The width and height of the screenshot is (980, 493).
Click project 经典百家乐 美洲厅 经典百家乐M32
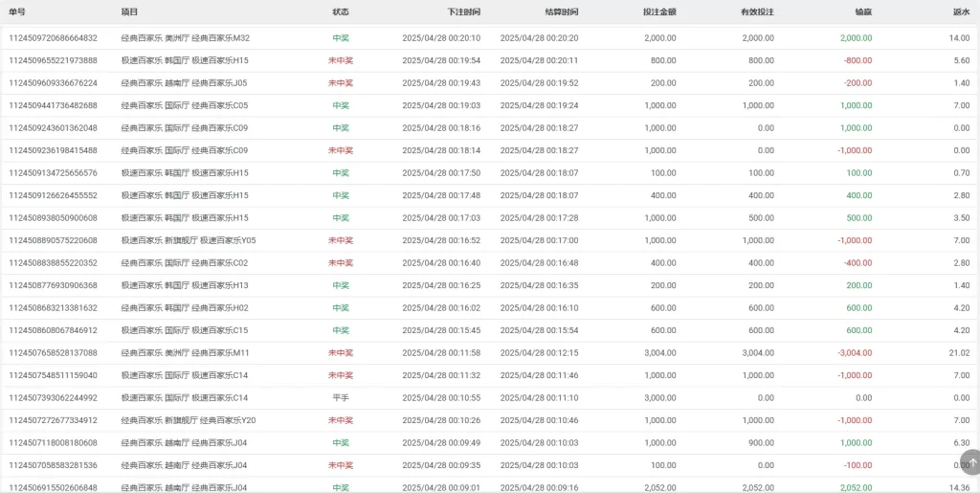coord(186,38)
